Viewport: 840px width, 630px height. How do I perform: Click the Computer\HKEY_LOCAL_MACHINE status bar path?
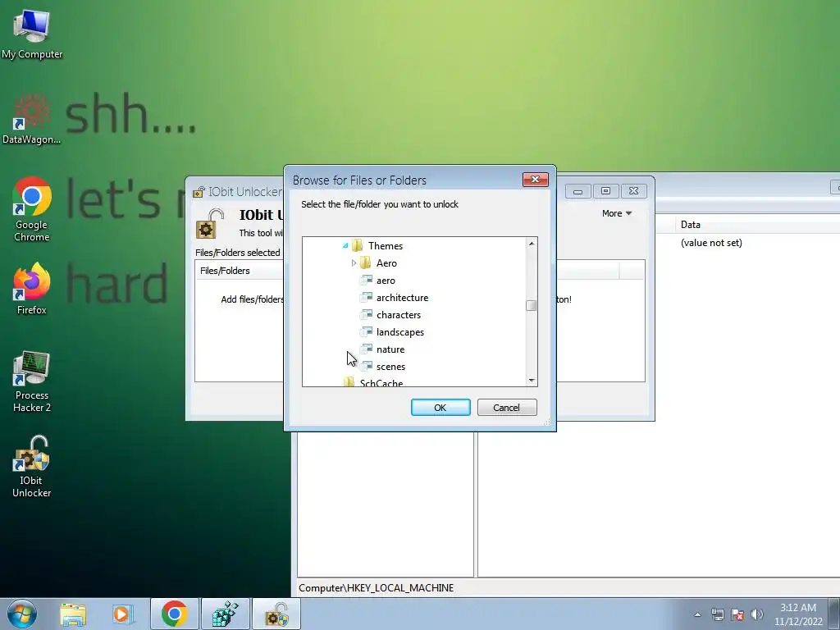(x=376, y=587)
